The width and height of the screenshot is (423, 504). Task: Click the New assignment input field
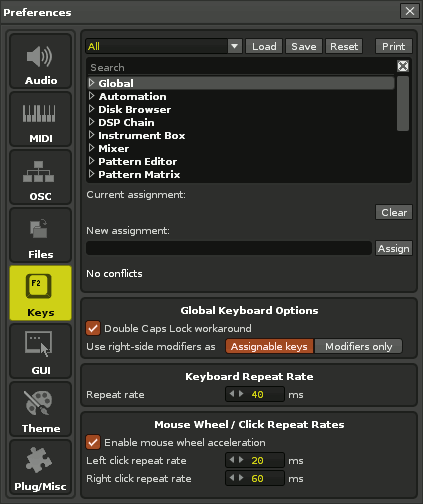click(x=229, y=248)
